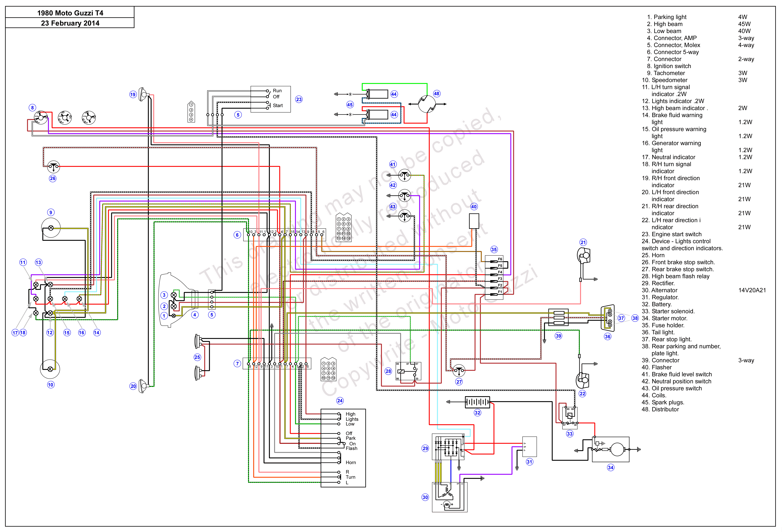
Task: Select the 'Low' lights position label
Action: [x=350, y=424]
